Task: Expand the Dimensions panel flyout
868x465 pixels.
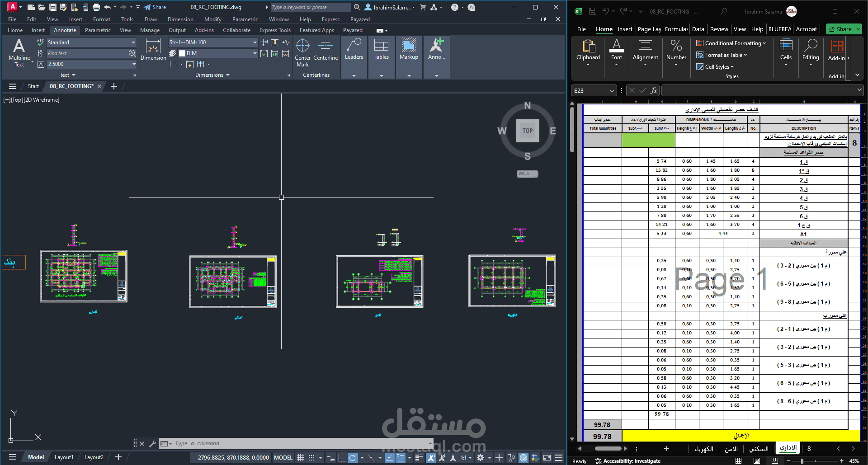Action: [212, 75]
